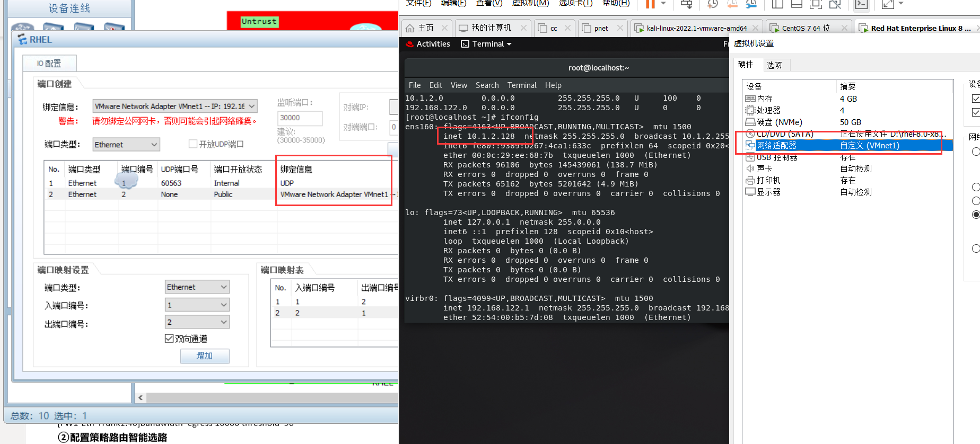The width and height of the screenshot is (980, 444).
Task: Select the 打印机 printer device row
Action: (x=847, y=180)
